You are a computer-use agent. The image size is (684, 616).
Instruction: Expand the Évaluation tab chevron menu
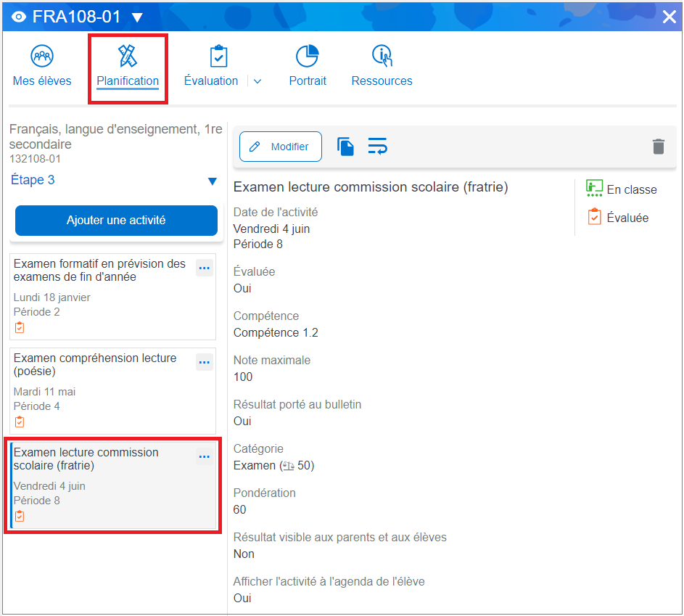tap(257, 81)
